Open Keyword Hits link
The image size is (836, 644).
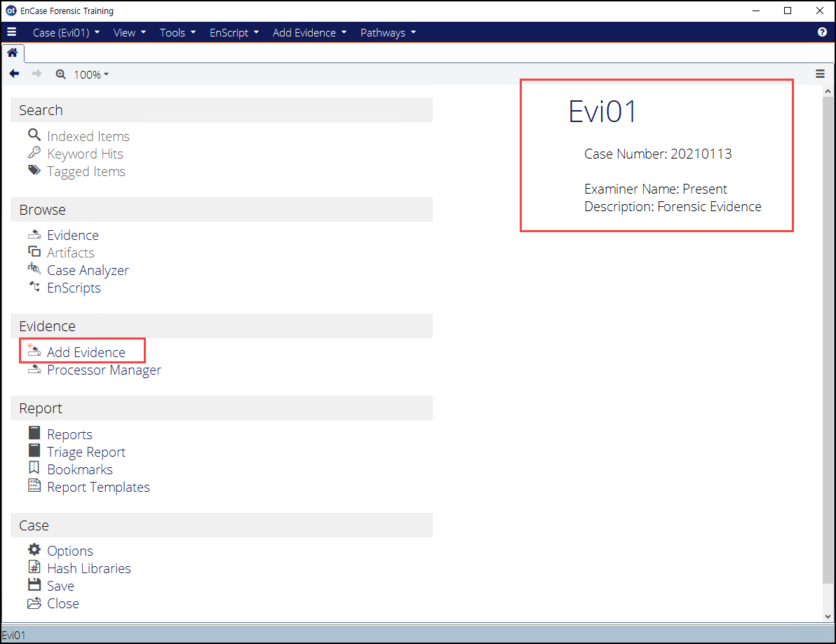point(85,154)
